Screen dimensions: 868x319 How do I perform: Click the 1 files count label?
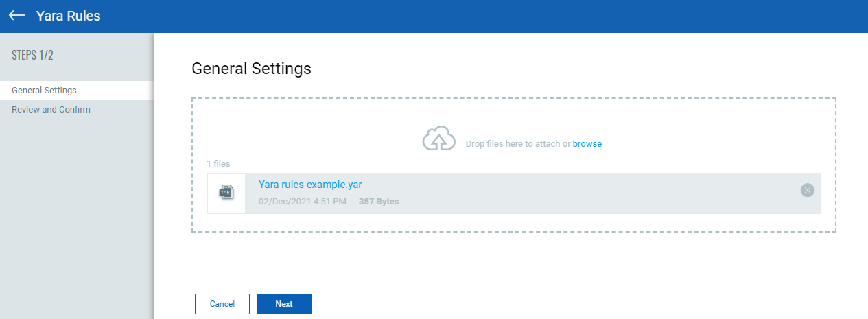pyautogui.click(x=219, y=164)
